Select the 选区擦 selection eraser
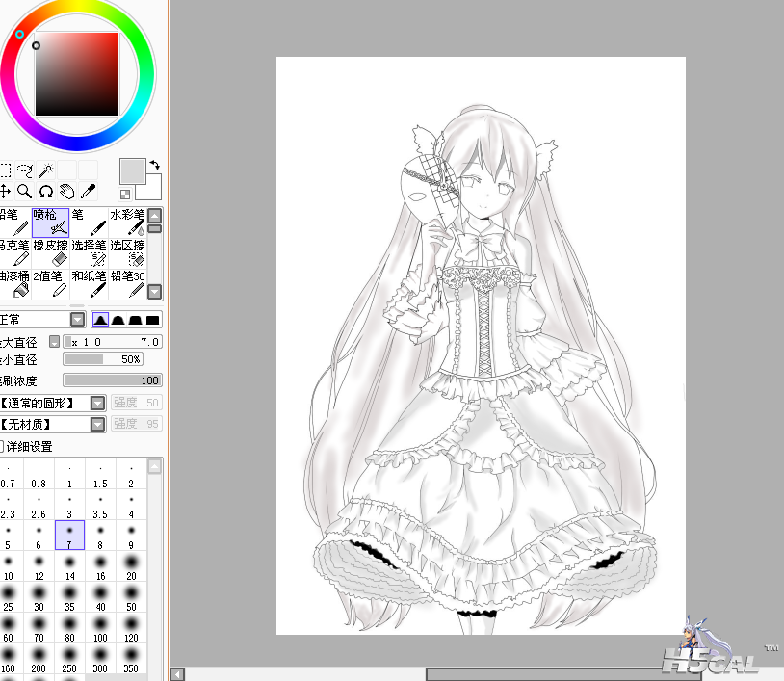The width and height of the screenshot is (784, 681). pyautogui.click(x=127, y=252)
